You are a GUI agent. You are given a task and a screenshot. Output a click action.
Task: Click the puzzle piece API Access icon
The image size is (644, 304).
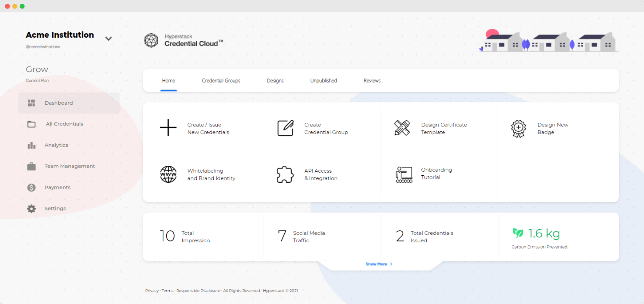pyautogui.click(x=285, y=174)
